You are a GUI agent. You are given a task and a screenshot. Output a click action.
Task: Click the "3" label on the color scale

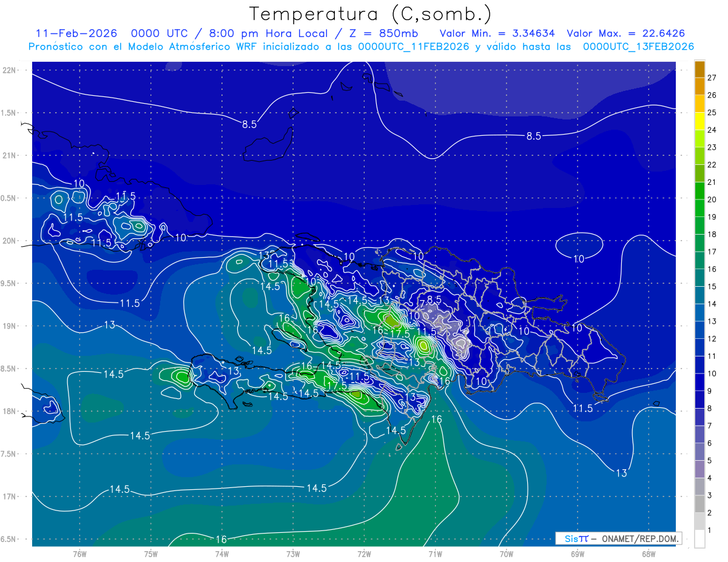710,495
